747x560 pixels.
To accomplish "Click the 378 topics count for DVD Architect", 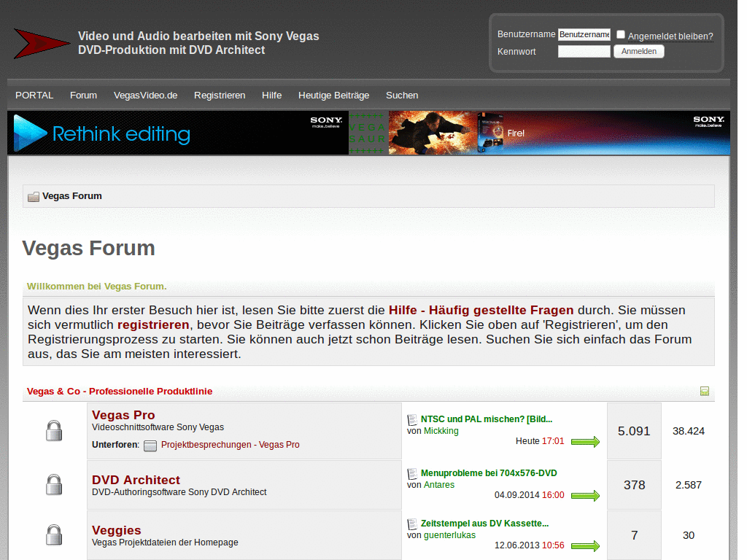I will coord(634,485).
